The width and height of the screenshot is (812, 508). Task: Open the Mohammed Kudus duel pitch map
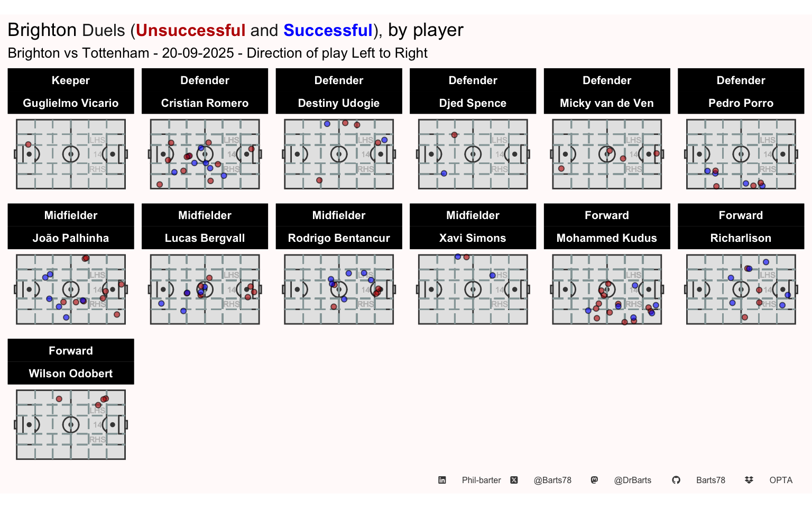(x=607, y=289)
